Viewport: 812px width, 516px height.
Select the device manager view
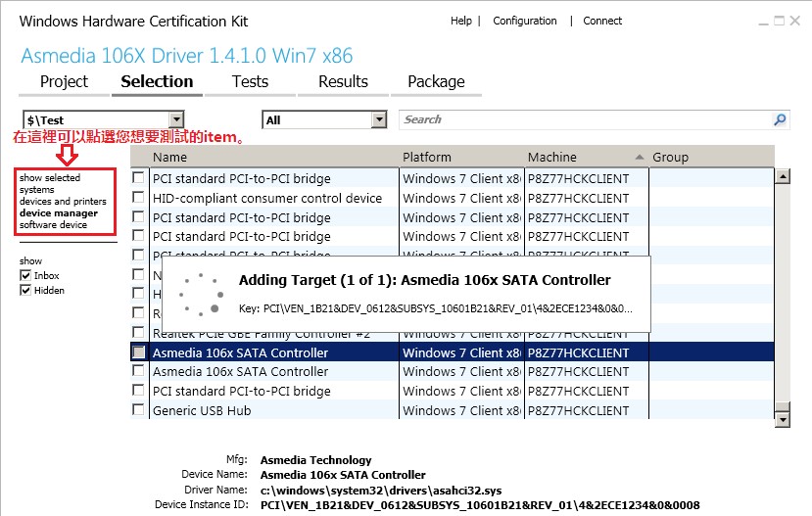pos(59,212)
